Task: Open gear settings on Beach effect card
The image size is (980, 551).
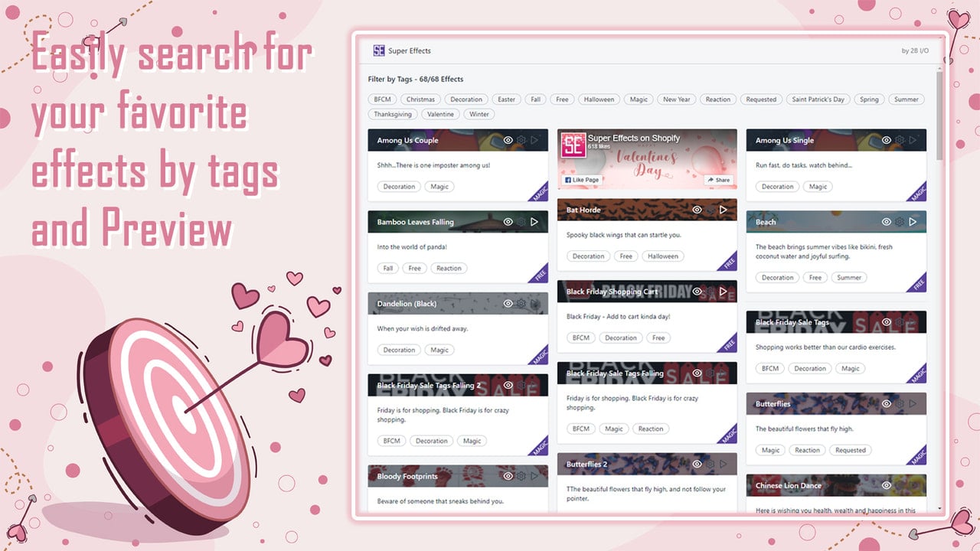Action: pos(900,222)
